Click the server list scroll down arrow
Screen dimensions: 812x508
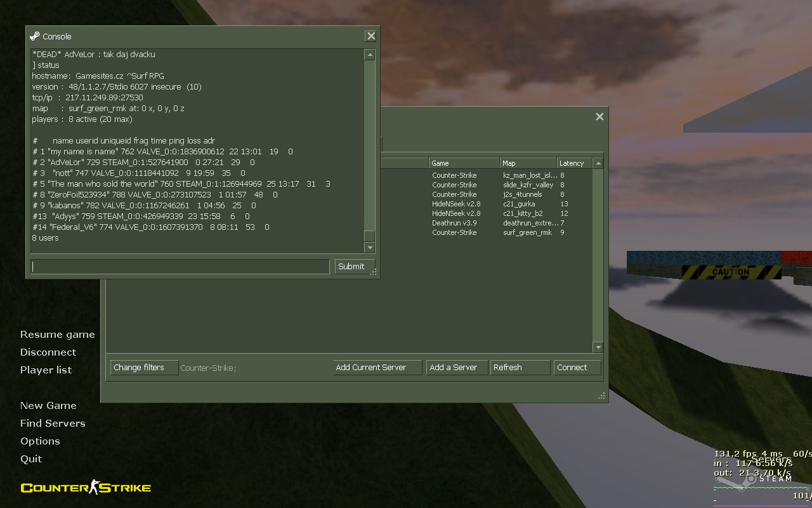[x=598, y=347]
